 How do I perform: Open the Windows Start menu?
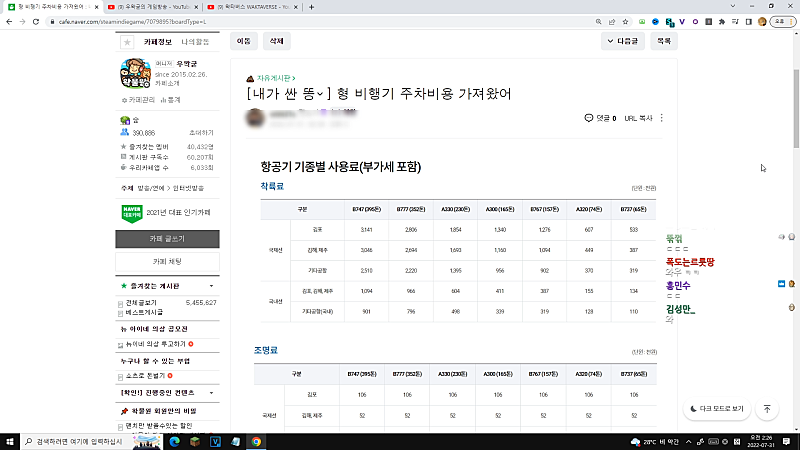click(9, 441)
